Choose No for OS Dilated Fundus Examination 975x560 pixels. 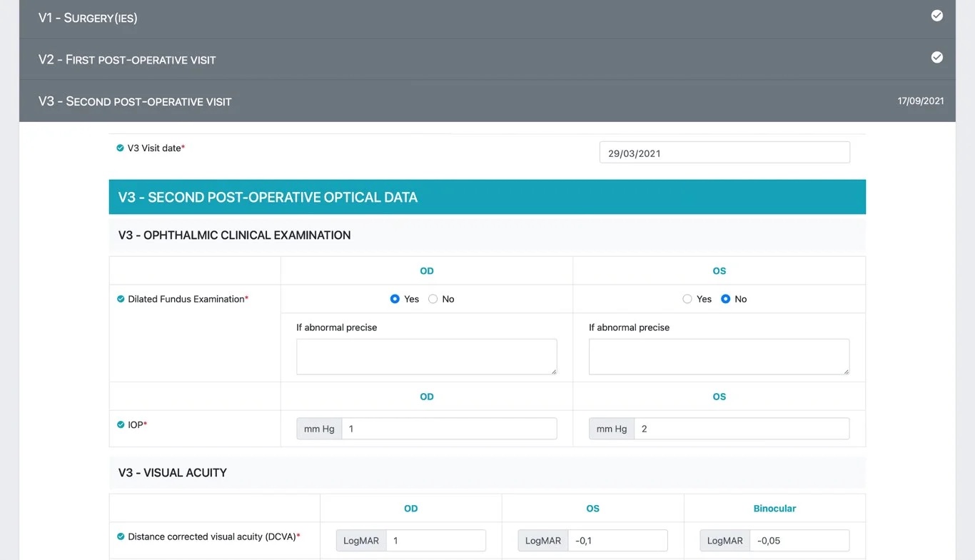coord(725,299)
